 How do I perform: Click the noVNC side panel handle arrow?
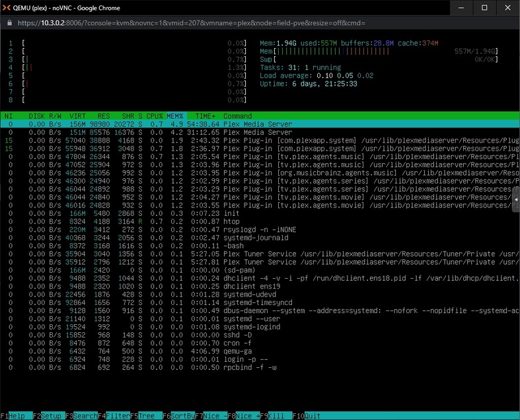click(516, 199)
